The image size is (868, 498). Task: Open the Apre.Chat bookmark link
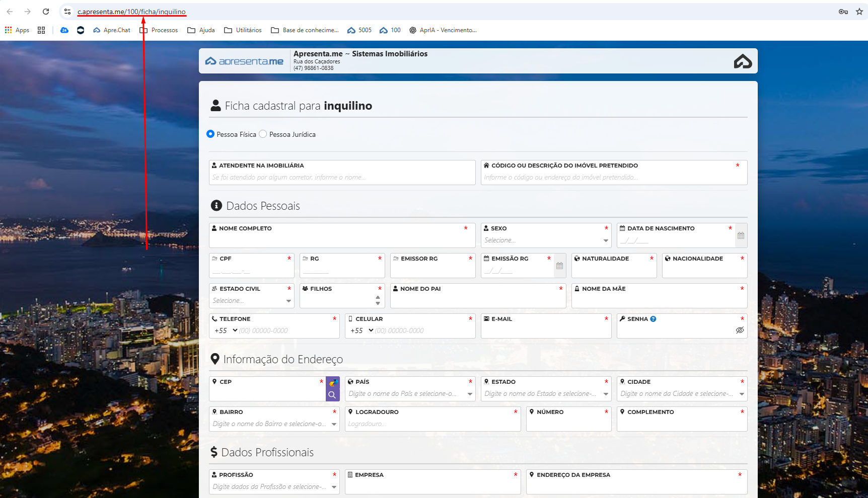[112, 30]
